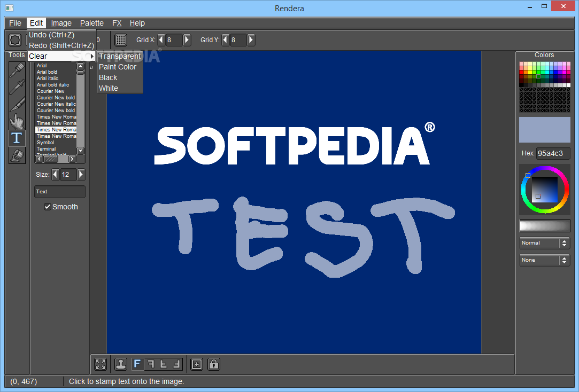579x392 pixels.
Task: Select Arial italic font
Action: (56, 78)
